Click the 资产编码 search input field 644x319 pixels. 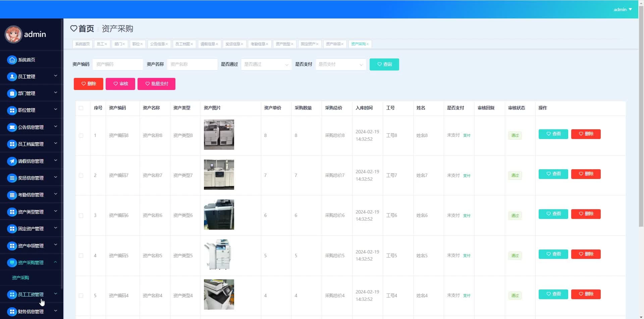118,64
